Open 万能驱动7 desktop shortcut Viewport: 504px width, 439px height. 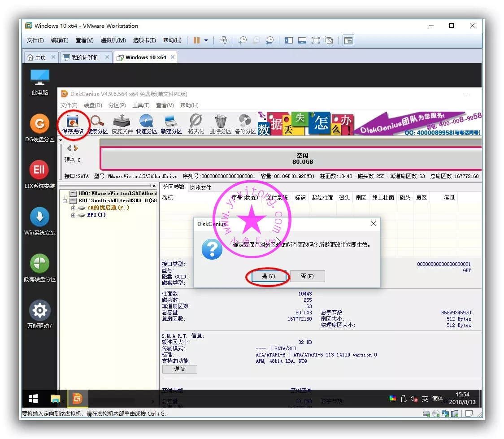[x=40, y=314]
